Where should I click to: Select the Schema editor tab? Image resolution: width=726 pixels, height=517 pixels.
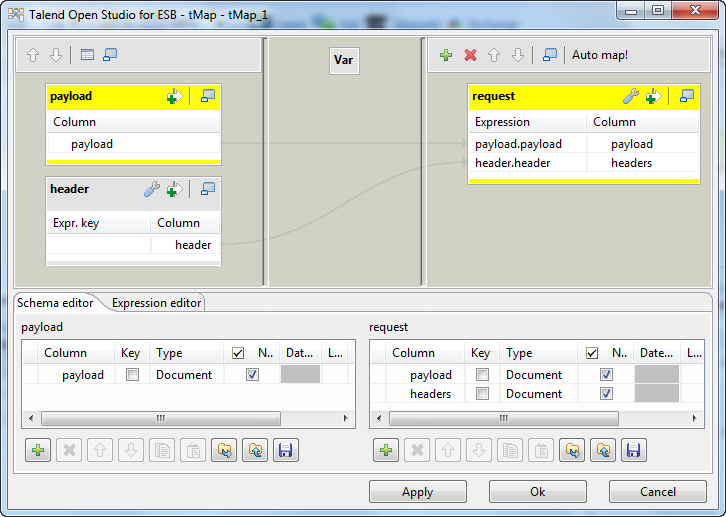point(55,303)
